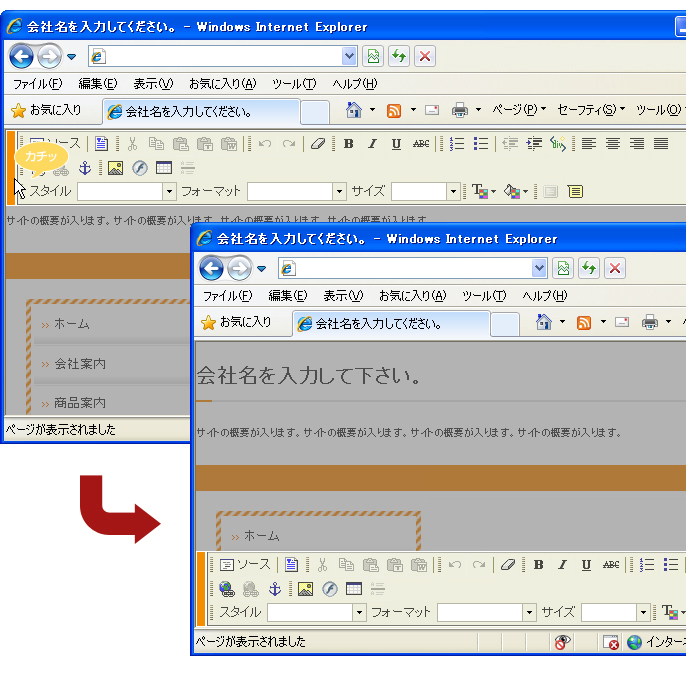Click paste as plain text in back window editor
The width and height of the screenshot is (686, 680).
click(x=204, y=144)
